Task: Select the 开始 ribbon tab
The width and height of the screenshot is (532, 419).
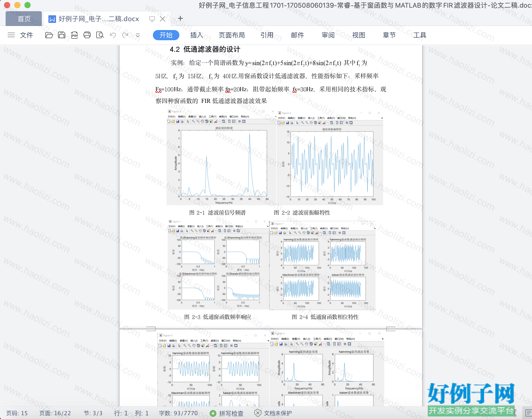Action: pos(166,35)
